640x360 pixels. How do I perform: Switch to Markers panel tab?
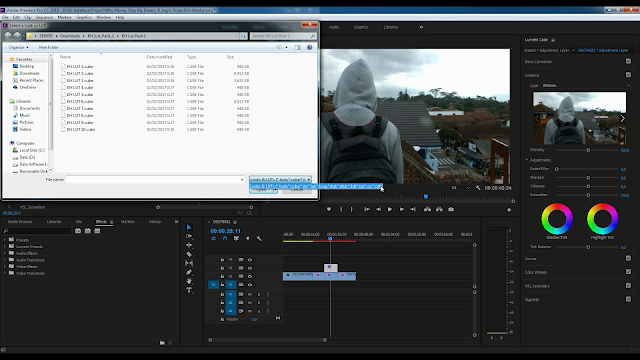[x=128, y=222]
